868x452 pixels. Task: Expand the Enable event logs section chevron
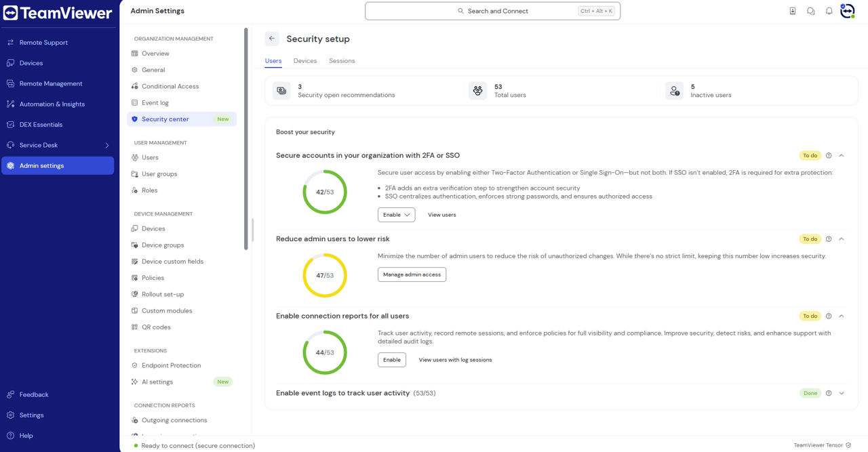pyautogui.click(x=842, y=393)
